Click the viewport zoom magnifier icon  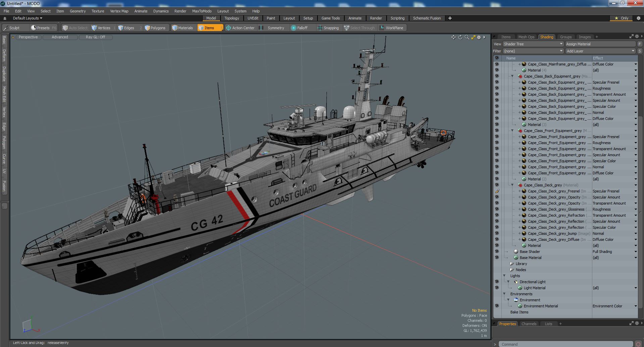point(467,37)
